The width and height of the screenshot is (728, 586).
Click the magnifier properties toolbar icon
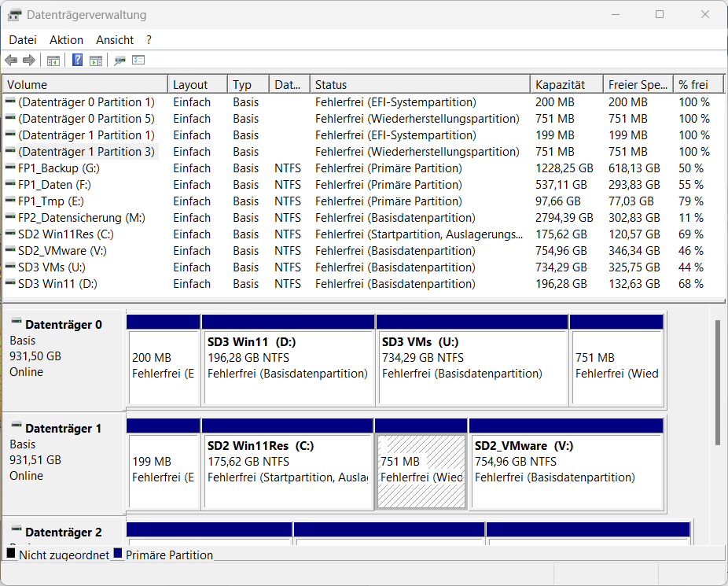pos(119,60)
